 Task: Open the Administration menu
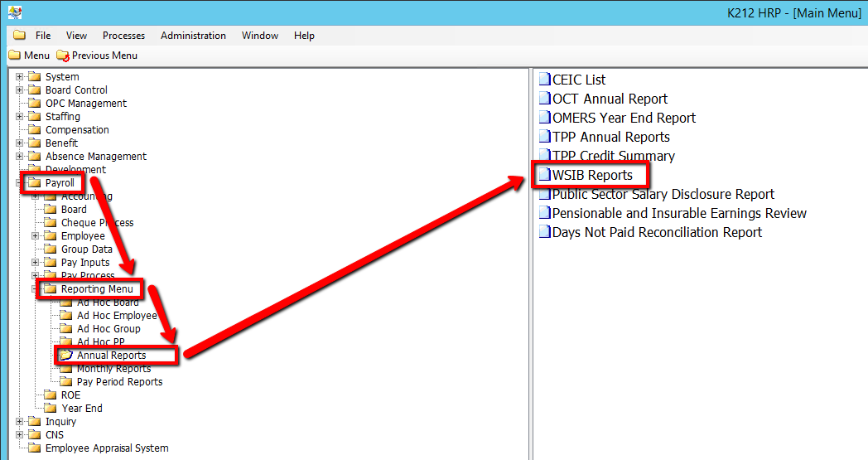click(193, 36)
